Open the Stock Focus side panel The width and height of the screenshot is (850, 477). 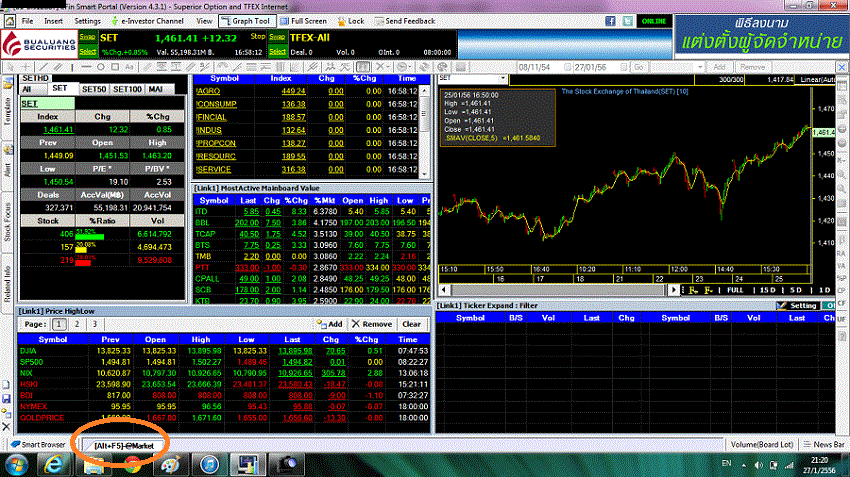[x=7, y=222]
